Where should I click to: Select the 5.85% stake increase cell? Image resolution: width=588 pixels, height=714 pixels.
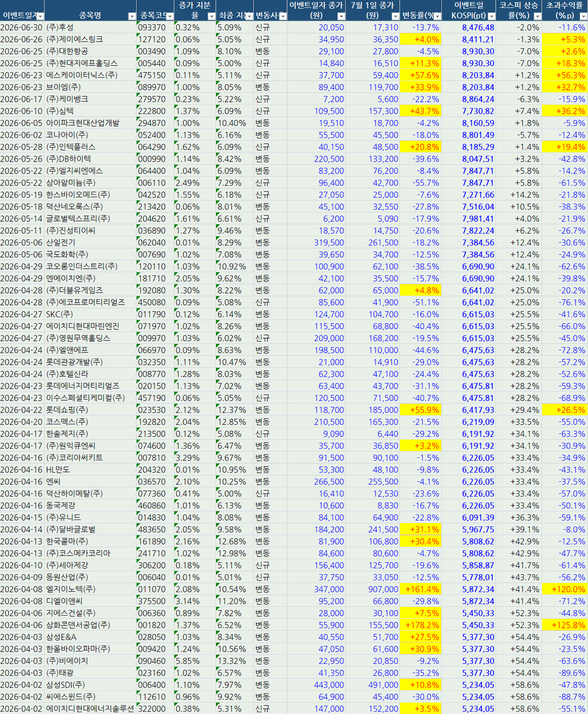[x=195, y=660]
